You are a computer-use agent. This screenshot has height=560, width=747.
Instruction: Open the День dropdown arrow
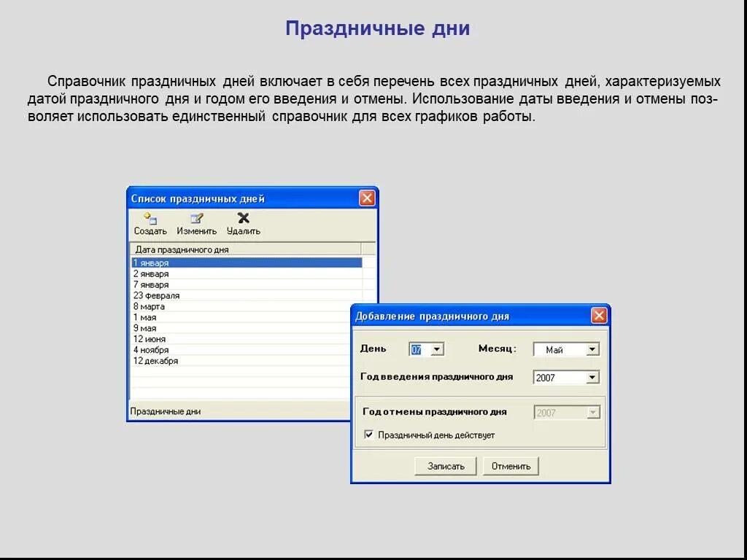click(437, 349)
